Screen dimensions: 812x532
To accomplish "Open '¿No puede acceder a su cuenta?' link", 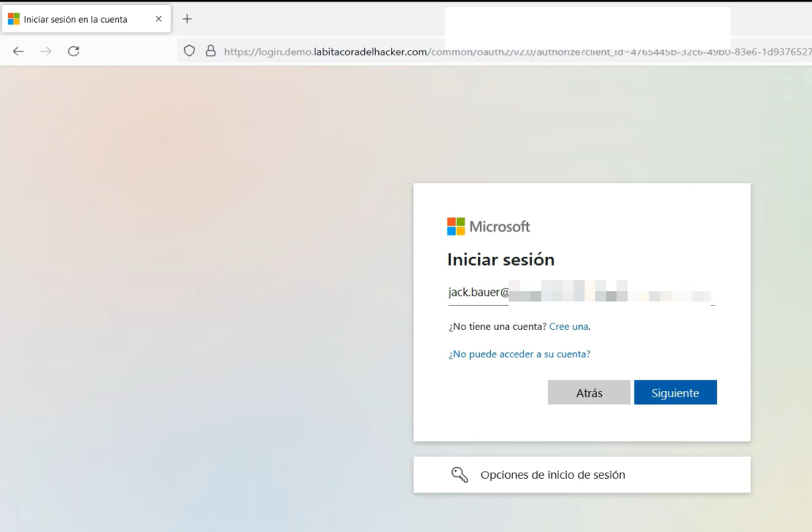I will [x=519, y=354].
